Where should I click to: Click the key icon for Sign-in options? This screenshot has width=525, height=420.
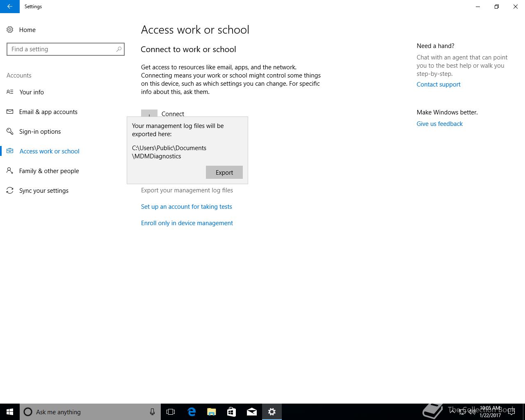tap(10, 131)
